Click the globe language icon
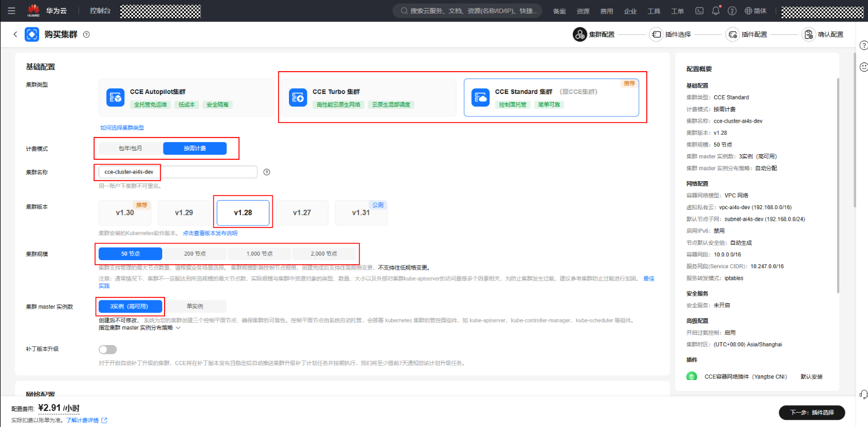This screenshot has height=427, width=868. tap(749, 11)
